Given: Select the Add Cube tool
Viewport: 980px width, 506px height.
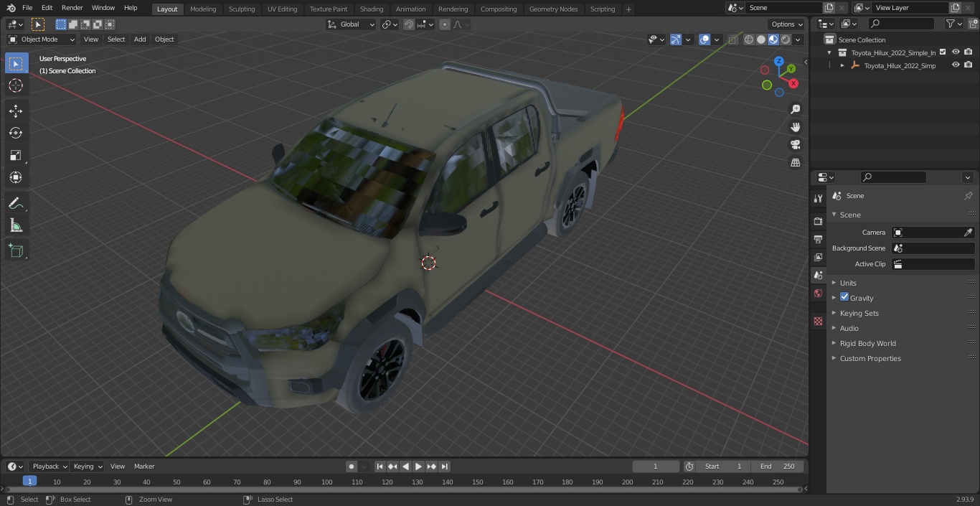Looking at the screenshot, I should (x=16, y=251).
